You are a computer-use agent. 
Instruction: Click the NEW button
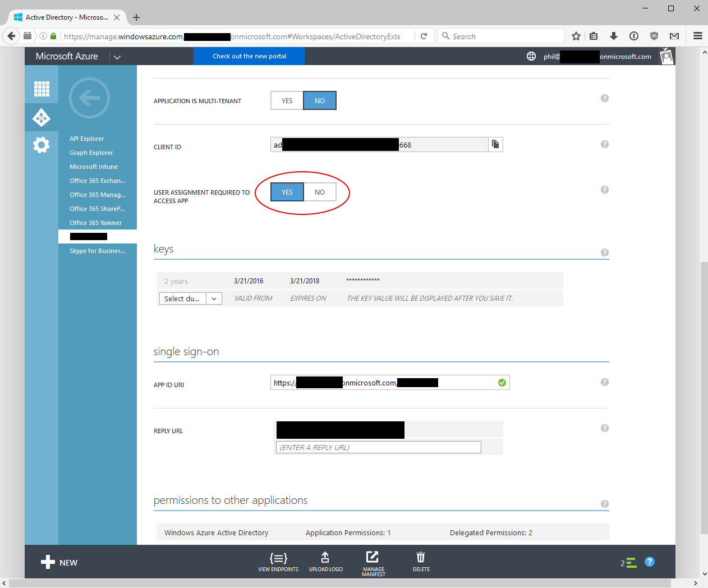click(59, 562)
